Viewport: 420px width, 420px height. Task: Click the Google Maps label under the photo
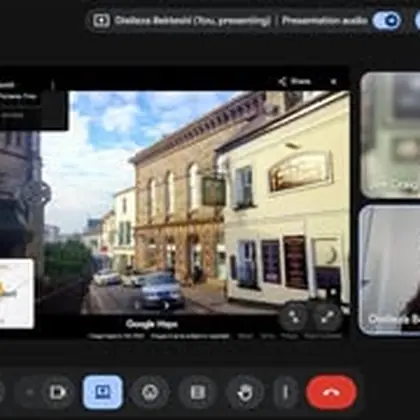152,324
